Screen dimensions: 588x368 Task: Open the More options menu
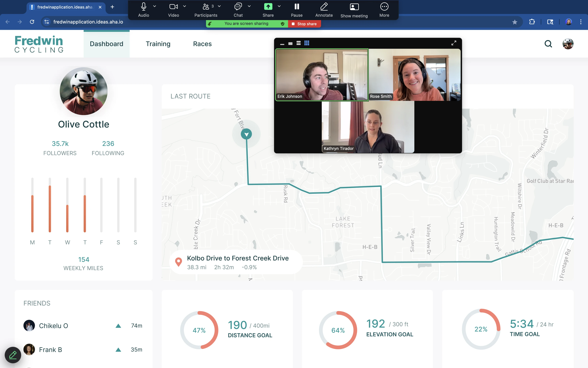(x=384, y=7)
